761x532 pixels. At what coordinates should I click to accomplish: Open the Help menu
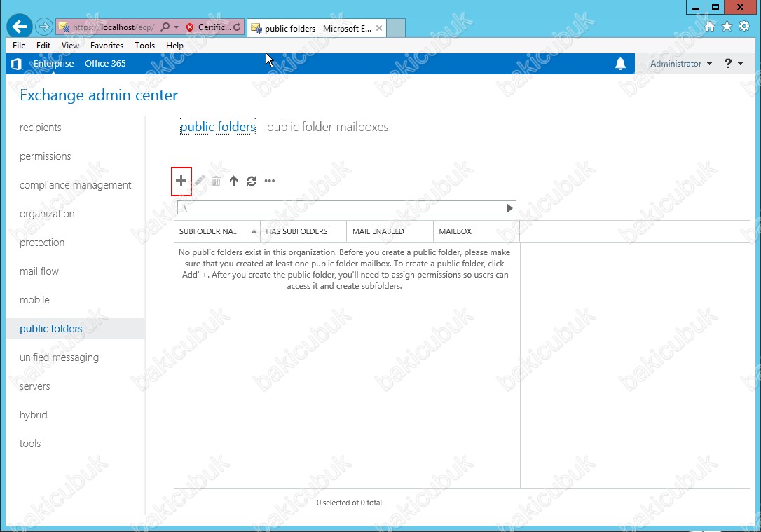click(x=174, y=45)
